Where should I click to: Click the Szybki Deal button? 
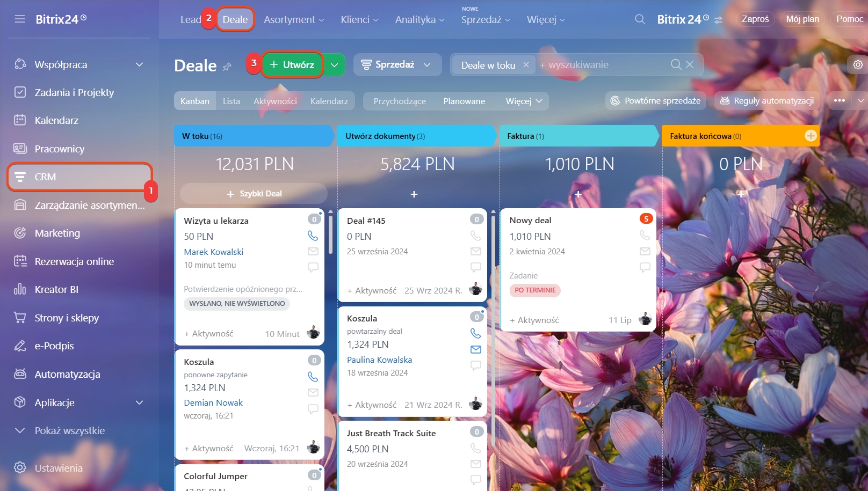[x=254, y=193]
